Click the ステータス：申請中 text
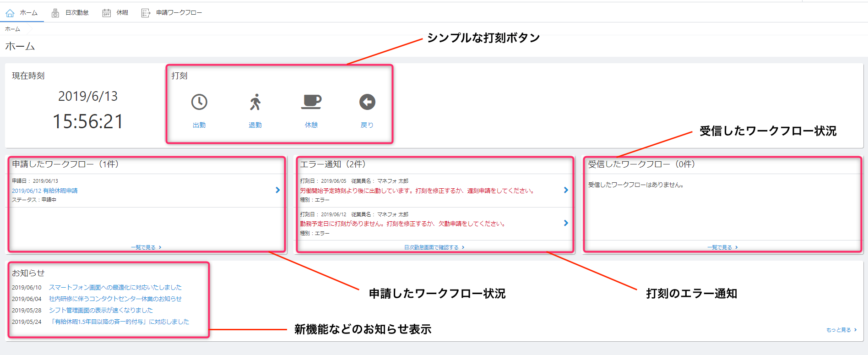The height and width of the screenshot is (355, 868). [34, 200]
